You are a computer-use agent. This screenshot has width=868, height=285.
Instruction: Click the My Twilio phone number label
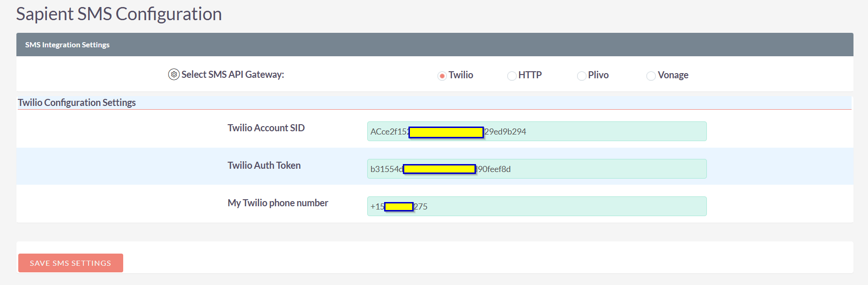click(x=278, y=203)
